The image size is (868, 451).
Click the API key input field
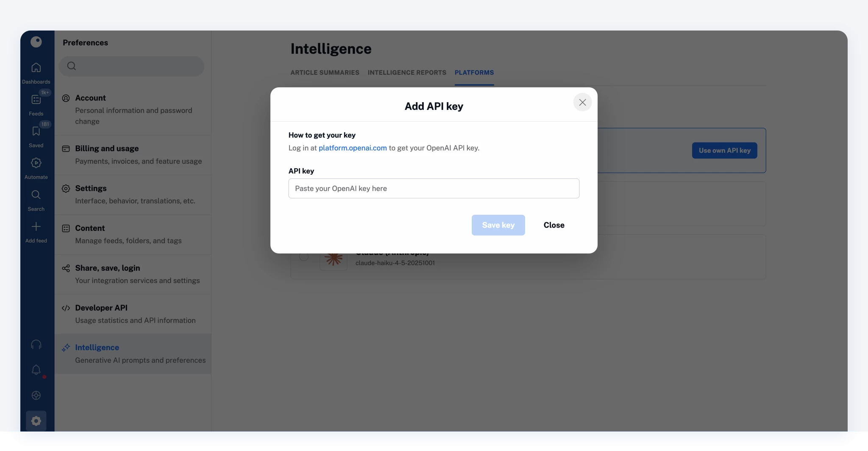tap(434, 189)
